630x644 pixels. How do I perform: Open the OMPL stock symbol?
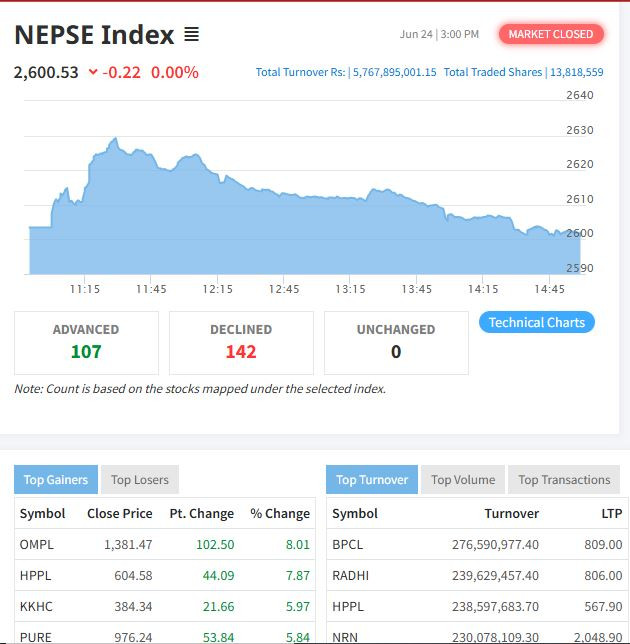36,545
